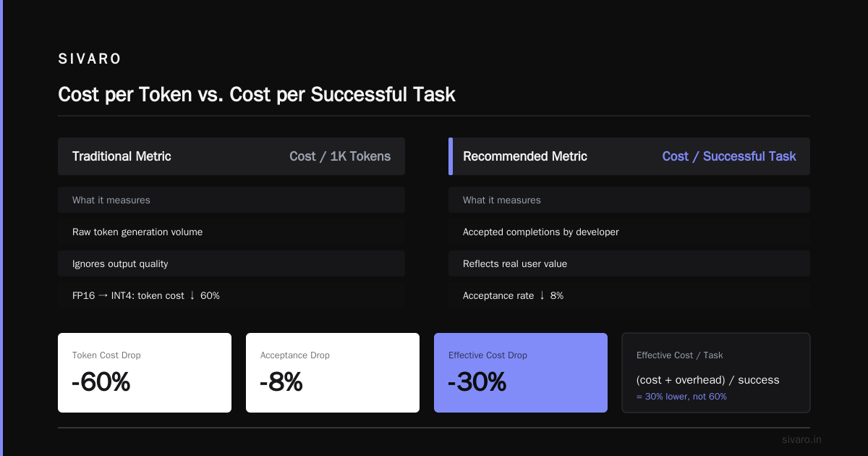Click the Effective Cost Drop card label

pyautogui.click(x=488, y=355)
